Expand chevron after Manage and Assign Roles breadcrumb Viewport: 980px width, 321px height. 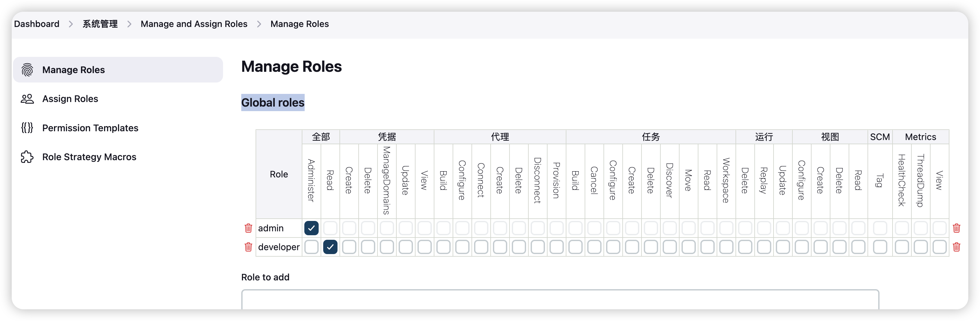point(259,24)
